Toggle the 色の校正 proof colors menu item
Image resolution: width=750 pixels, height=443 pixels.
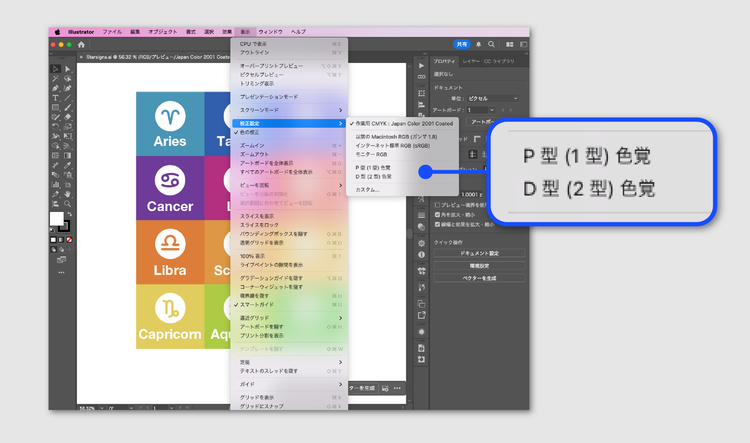click(x=288, y=132)
